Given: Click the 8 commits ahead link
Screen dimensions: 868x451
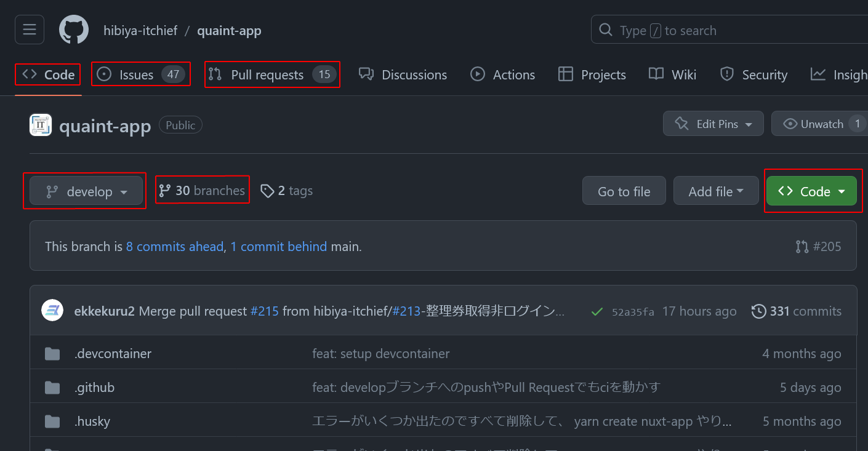Looking at the screenshot, I should coord(175,247).
